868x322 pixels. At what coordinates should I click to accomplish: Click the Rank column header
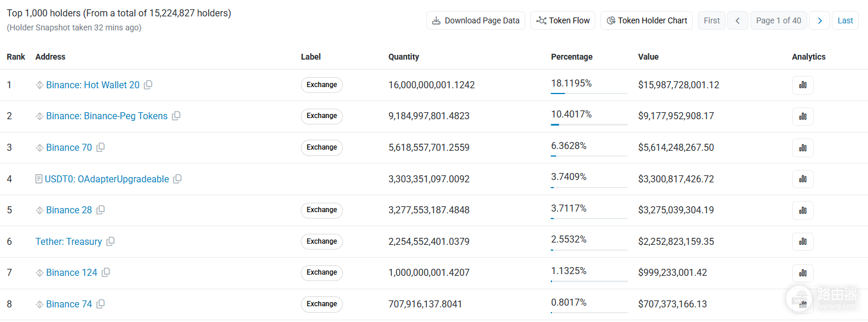pos(16,57)
